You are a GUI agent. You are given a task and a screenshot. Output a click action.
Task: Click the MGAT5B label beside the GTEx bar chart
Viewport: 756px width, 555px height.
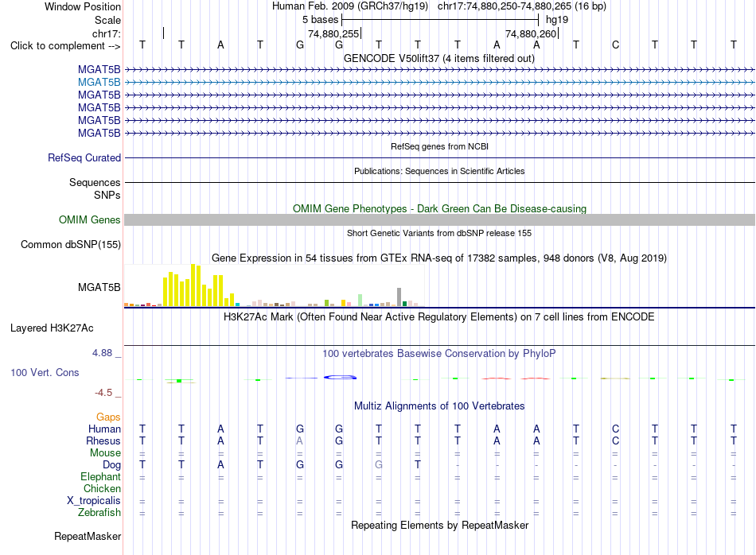[x=99, y=287]
